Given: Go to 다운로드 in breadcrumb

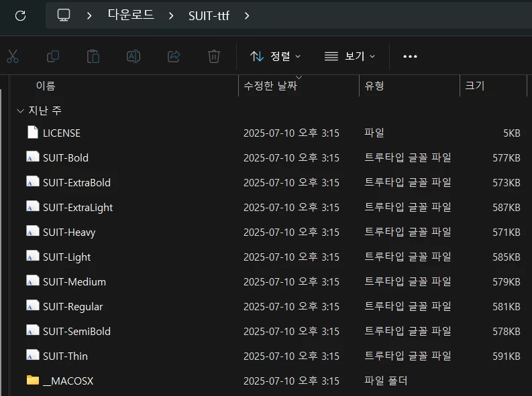Looking at the screenshot, I should click(x=131, y=15).
